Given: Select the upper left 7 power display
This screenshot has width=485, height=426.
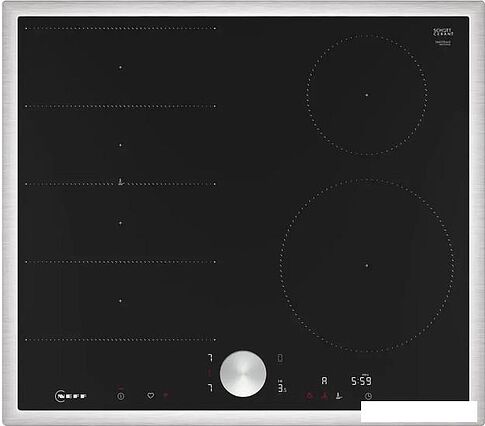Looking at the screenshot, I should (x=210, y=358).
